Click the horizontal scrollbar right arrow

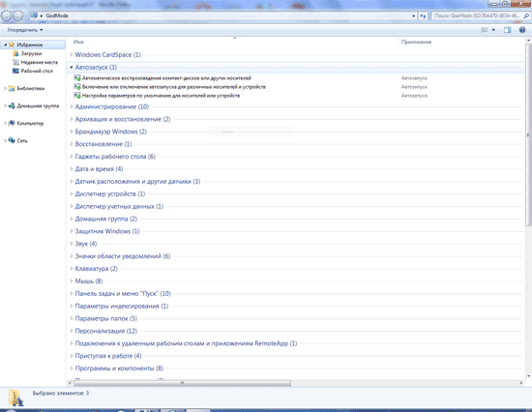tap(521, 383)
